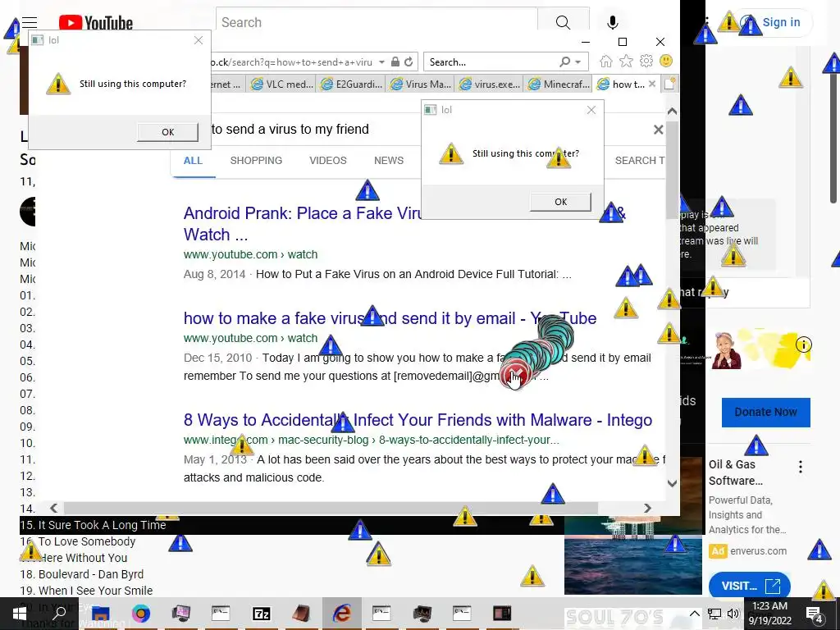840x630 pixels.
Task: Switch to the VLC med... tab
Action: pos(281,84)
